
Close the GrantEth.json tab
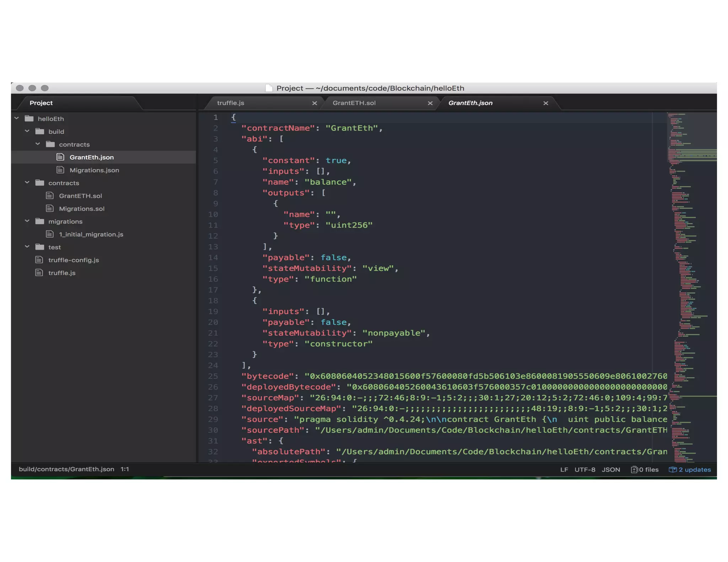point(546,103)
